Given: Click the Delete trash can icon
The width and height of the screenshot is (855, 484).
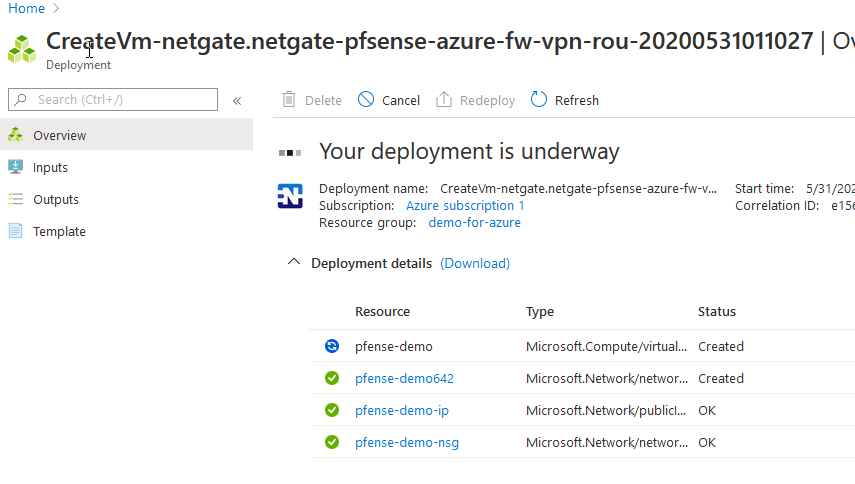Looking at the screenshot, I should point(289,100).
